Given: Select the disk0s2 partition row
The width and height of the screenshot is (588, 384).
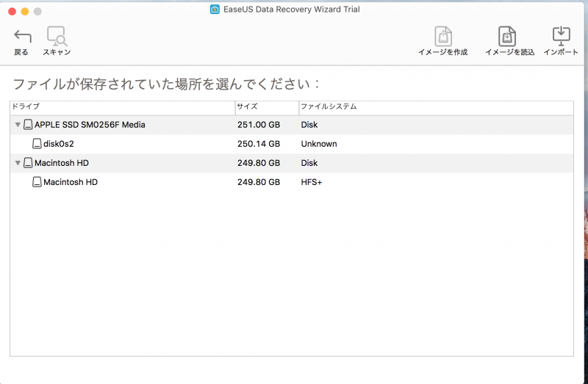Looking at the screenshot, I should [x=292, y=144].
